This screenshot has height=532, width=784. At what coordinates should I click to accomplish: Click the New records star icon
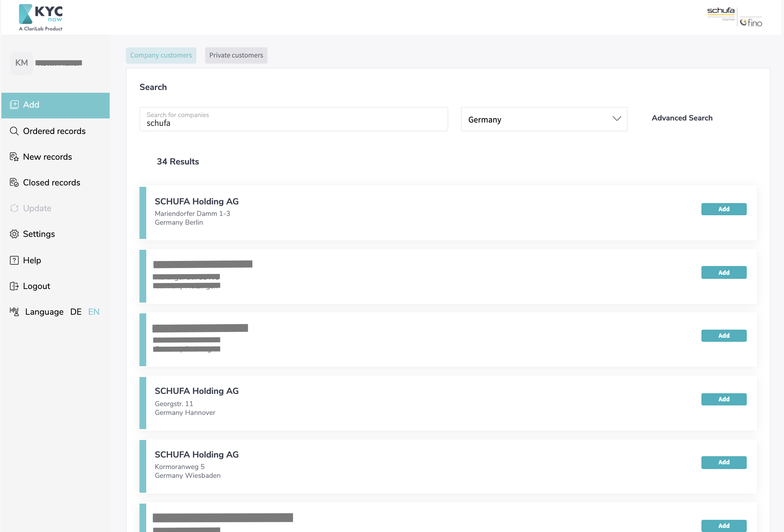[x=14, y=157]
